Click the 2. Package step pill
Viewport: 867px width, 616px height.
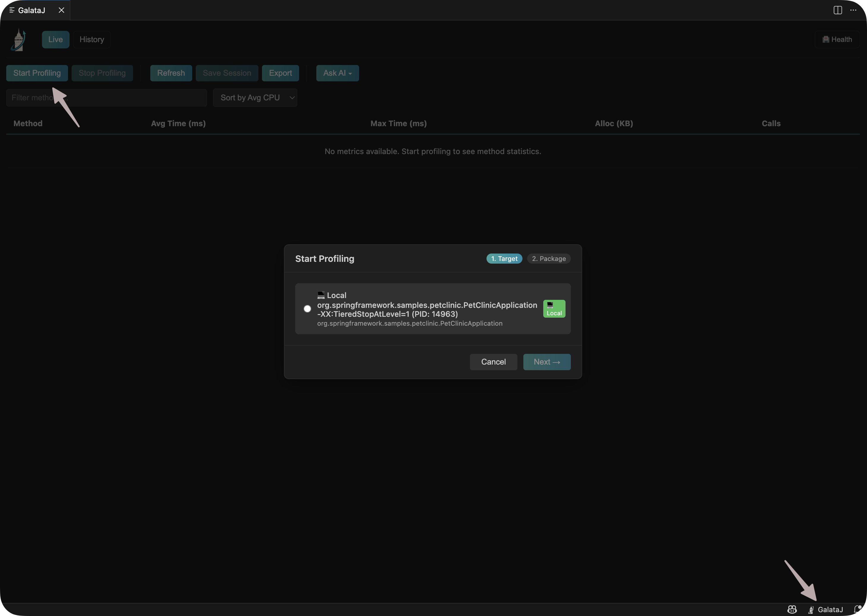point(549,259)
